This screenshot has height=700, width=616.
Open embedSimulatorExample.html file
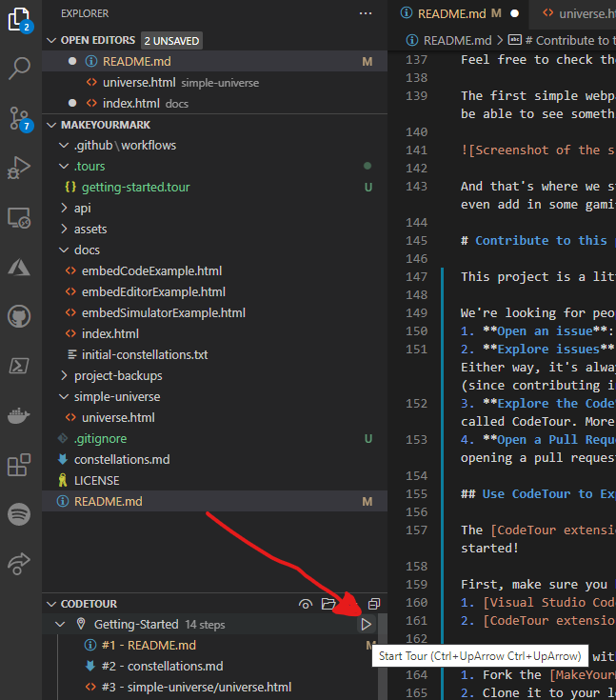coord(215,313)
